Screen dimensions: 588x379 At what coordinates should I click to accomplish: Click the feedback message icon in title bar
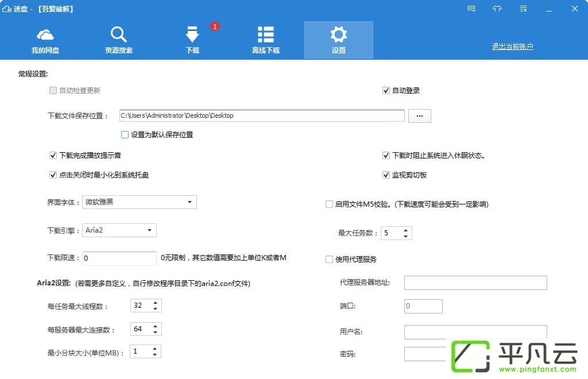pos(471,9)
